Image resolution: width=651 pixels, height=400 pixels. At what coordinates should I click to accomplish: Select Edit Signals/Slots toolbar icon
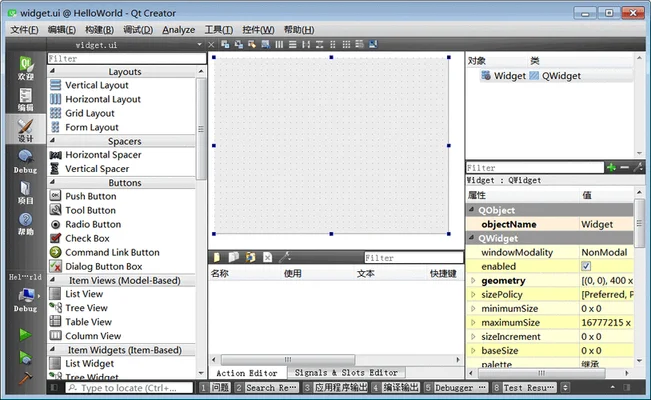(x=239, y=44)
